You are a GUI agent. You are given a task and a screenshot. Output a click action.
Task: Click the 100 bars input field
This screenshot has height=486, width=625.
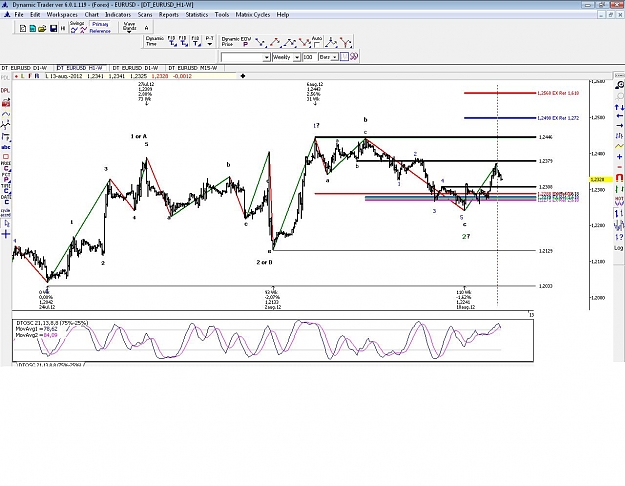(x=309, y=57)
